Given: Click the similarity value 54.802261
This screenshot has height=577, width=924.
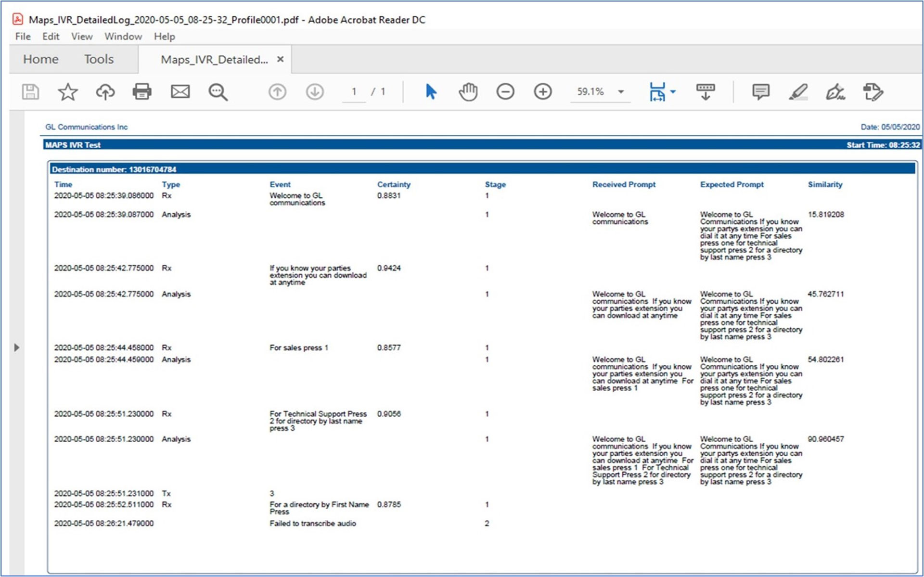Looking at the screenshot, I should (826, 359).
